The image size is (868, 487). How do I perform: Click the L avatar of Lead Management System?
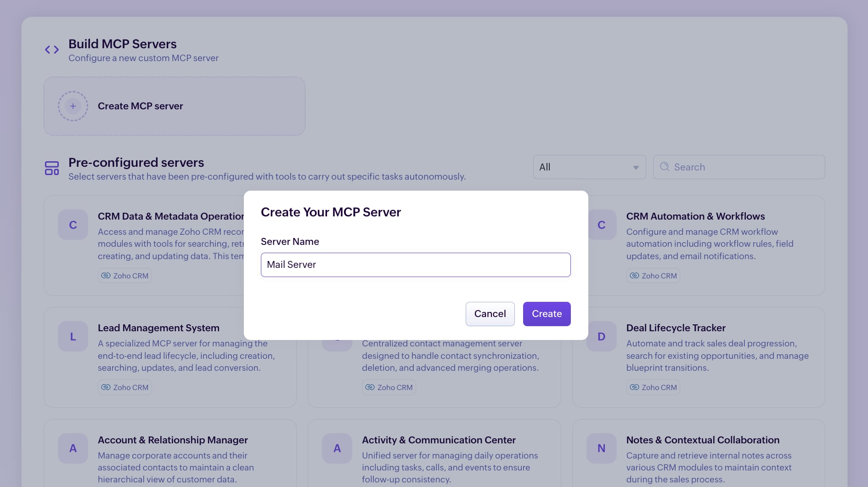pos(73,336)
